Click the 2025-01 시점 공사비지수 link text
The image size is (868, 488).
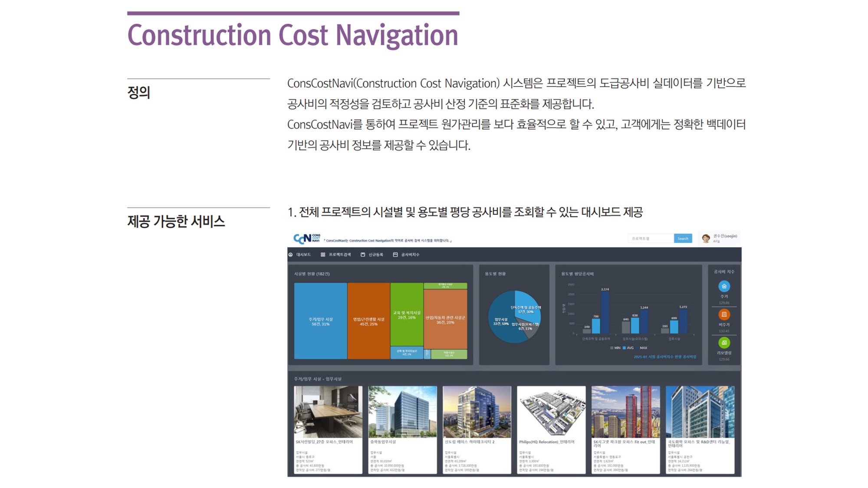665,357
